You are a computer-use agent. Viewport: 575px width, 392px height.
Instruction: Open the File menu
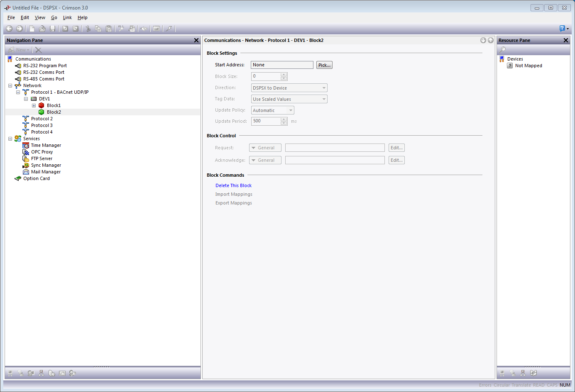pos(11,17)
